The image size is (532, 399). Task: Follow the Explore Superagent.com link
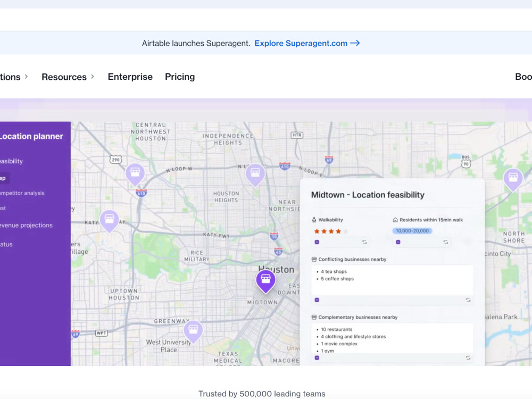(307, 44)
